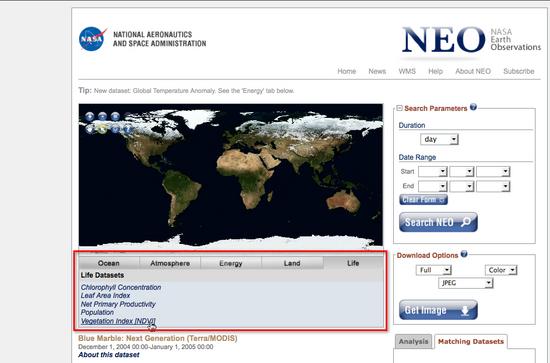The height and width of the screenshot is (363, 550).
Task: Click the Life Datasets heading text
Action: pyautogui.click(x=102, y=275)
